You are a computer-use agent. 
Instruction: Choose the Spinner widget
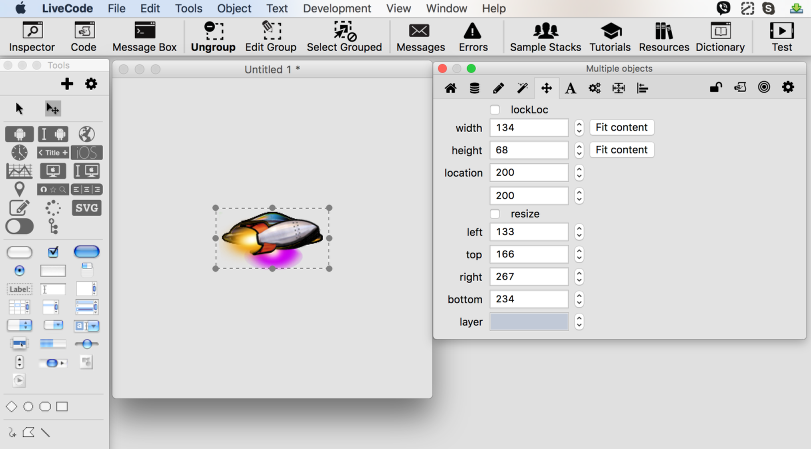point(53,208)
